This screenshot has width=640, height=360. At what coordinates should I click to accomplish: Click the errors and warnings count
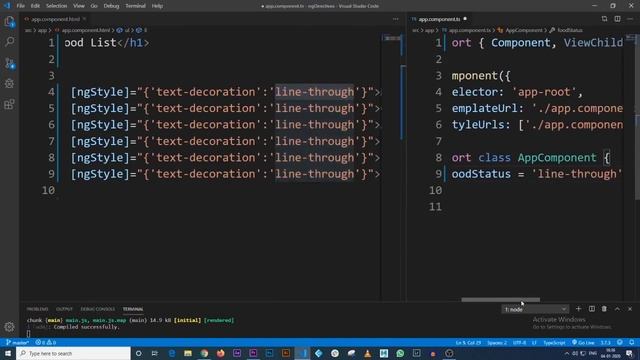coord(46,342)
